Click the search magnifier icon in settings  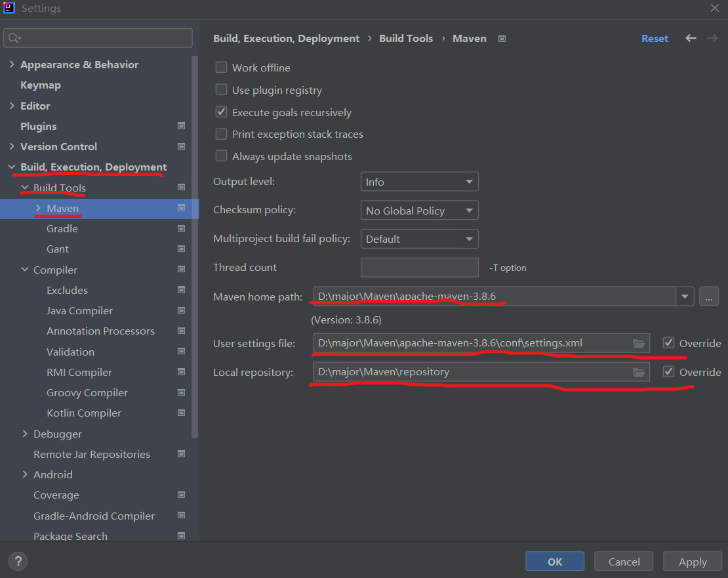click(13, 39)
